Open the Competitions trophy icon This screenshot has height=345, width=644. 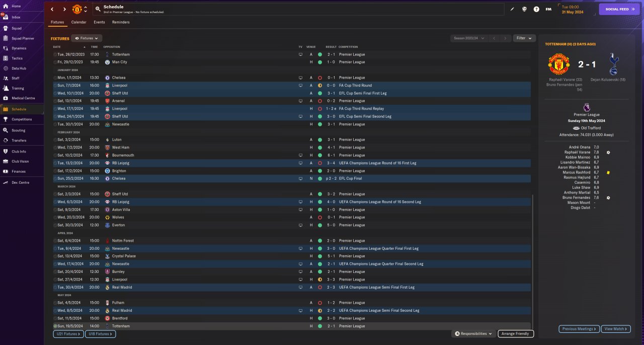(6, 119)
